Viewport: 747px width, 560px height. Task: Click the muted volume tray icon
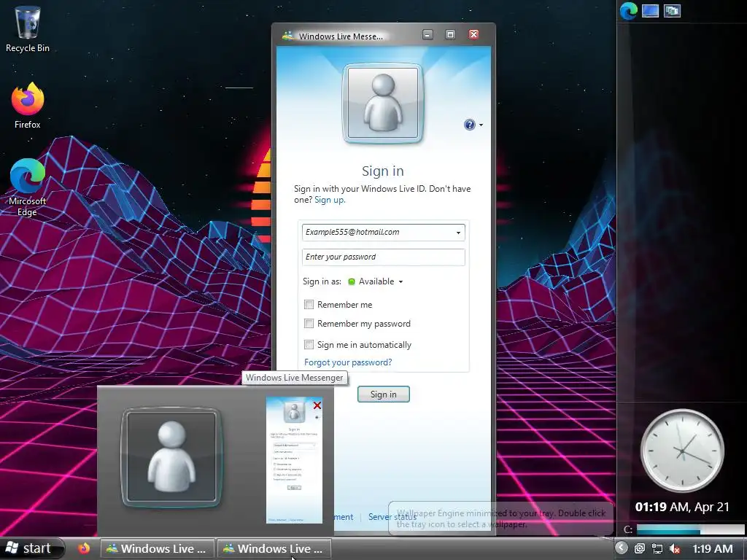(675, 548)
